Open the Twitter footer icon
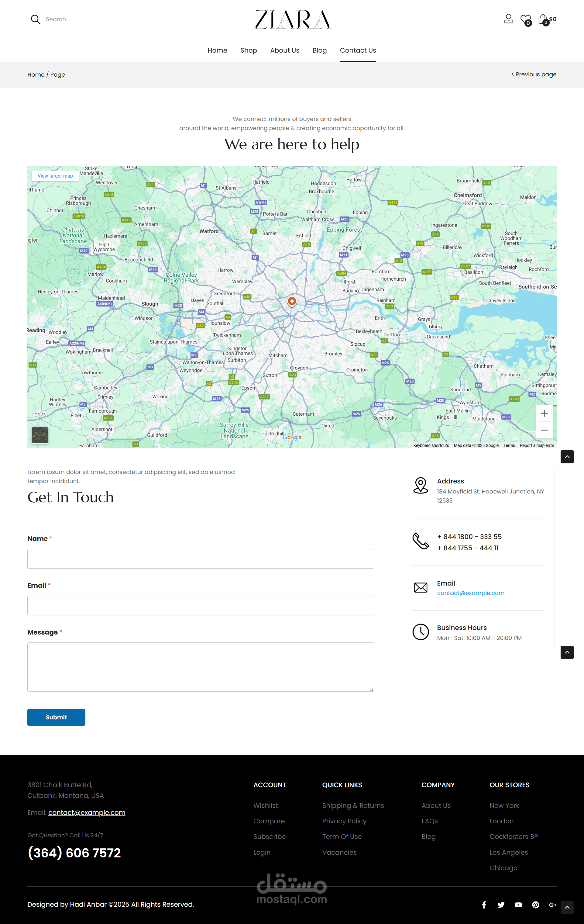 501,905
